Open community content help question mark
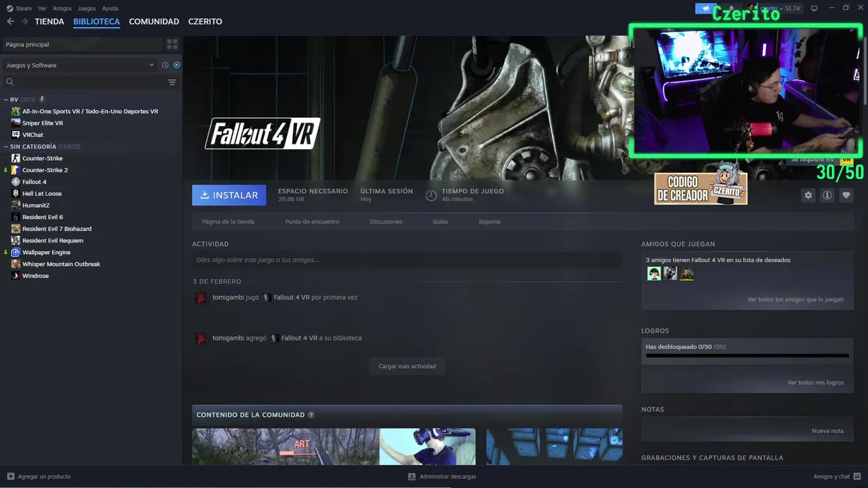The height and width of the screenshot is (488, 868). [x=311, y=415]
